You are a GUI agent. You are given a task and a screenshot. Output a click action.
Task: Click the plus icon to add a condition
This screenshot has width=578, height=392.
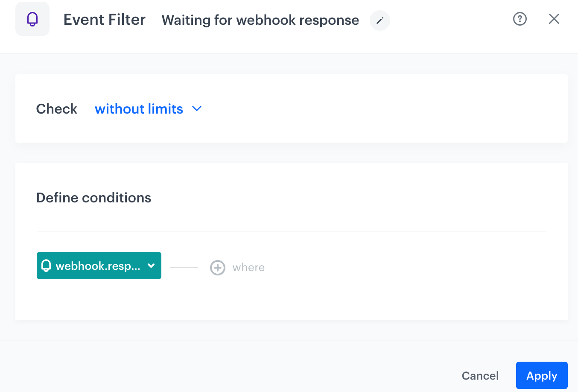217,267
